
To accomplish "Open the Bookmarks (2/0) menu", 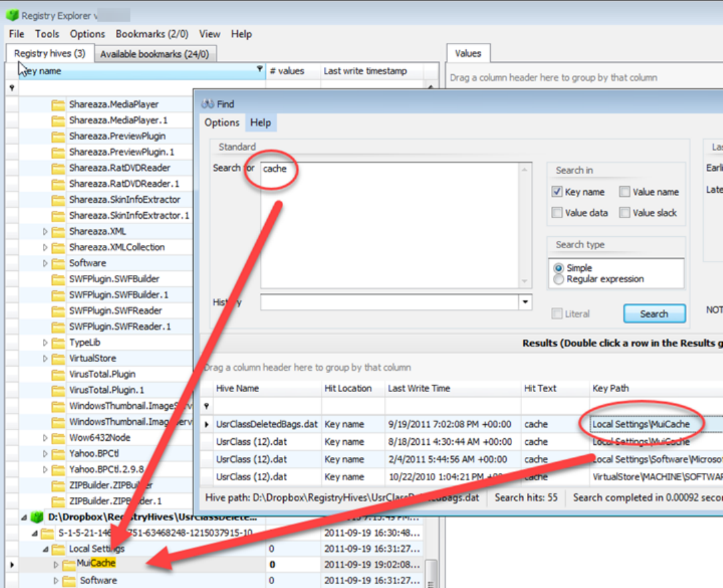I will point(152,34).
